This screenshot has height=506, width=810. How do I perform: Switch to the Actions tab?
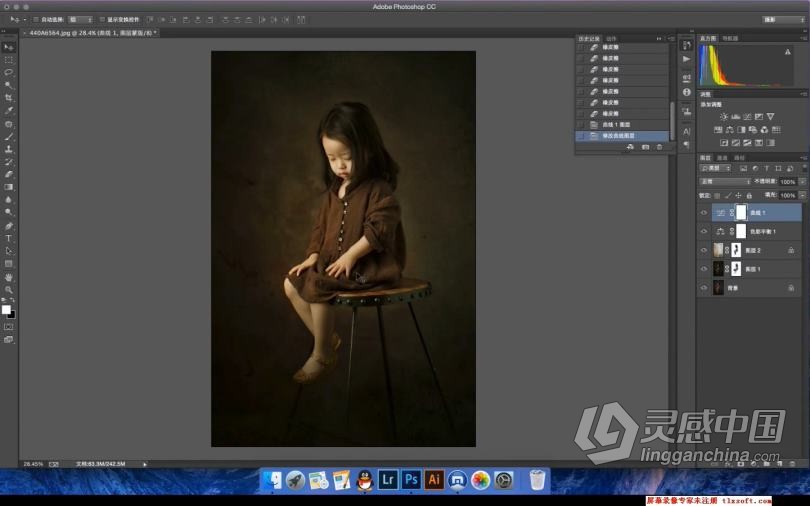tap(611, 39)
